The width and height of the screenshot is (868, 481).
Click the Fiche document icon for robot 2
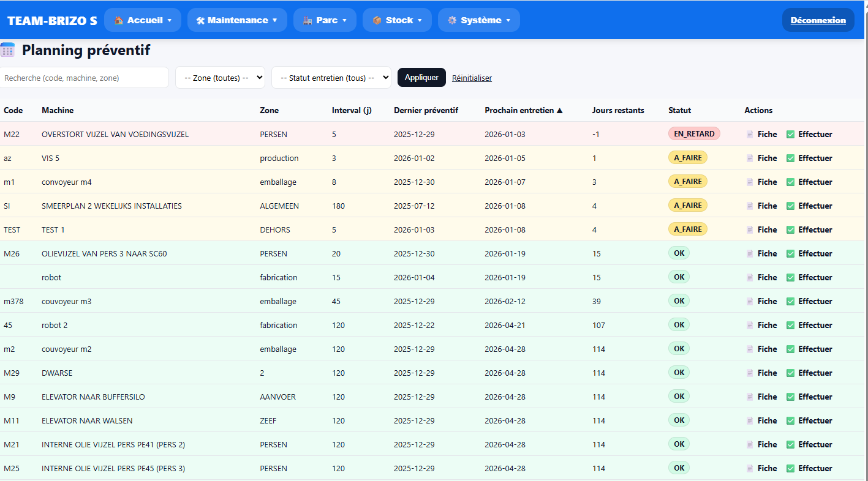pos(750,326)
